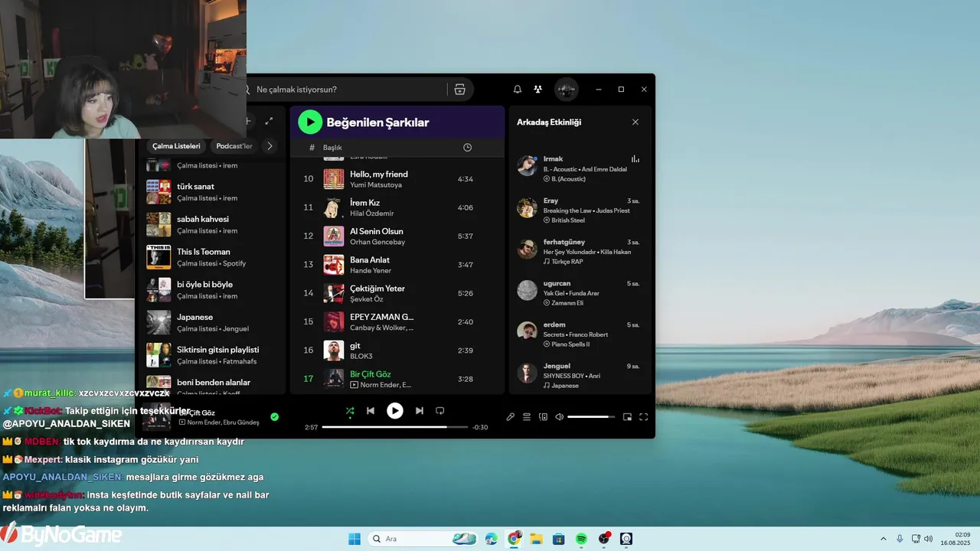Click the main play button in player bar
Screen dimensions: 980x551
point(395,411)
